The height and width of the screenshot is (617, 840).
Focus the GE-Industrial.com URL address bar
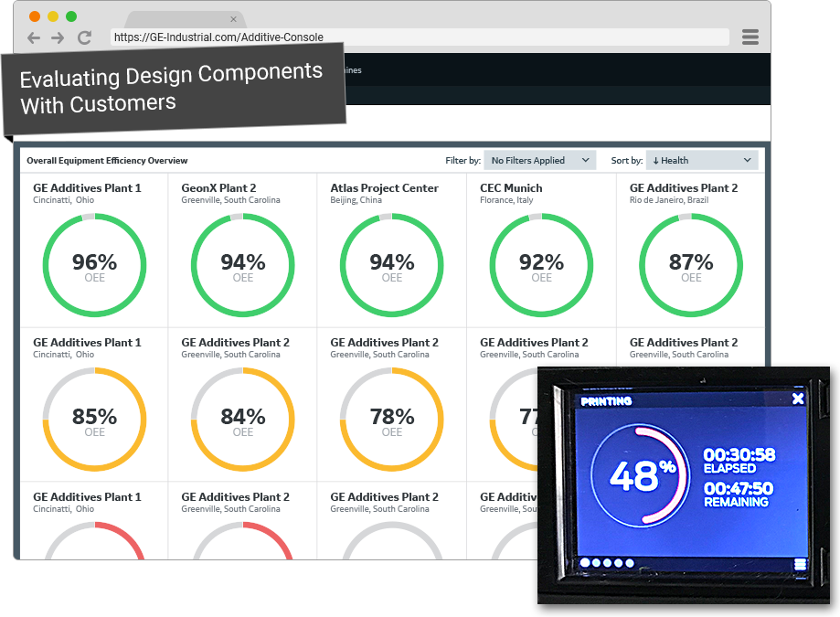(x=420, y=37)
